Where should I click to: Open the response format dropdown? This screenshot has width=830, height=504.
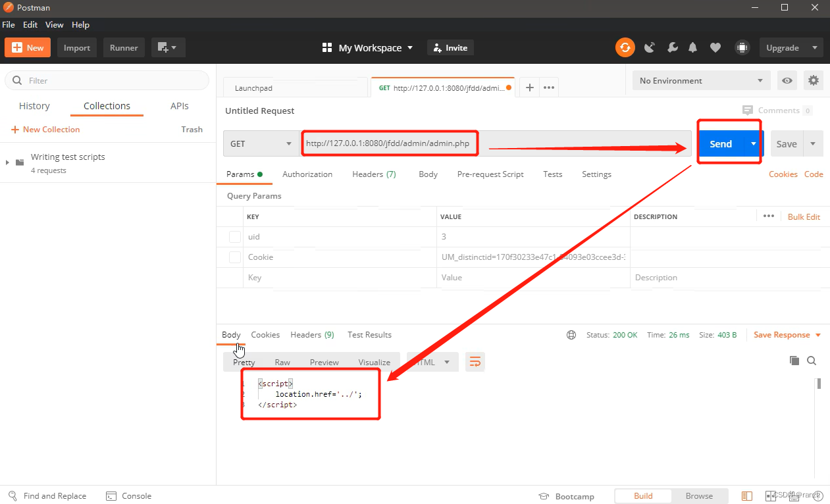click(432, 362)
